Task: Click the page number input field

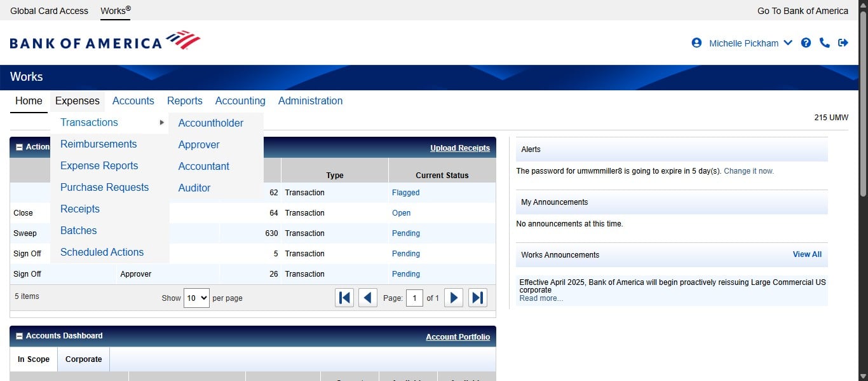Action: (x=414, y=298)
